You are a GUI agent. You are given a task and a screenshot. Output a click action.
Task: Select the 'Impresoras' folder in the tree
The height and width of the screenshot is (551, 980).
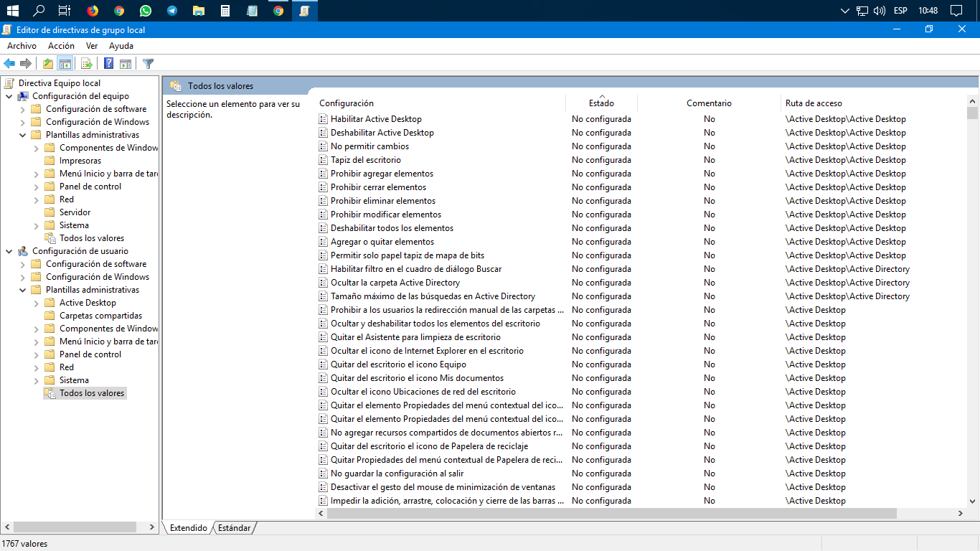coord(80,161)
